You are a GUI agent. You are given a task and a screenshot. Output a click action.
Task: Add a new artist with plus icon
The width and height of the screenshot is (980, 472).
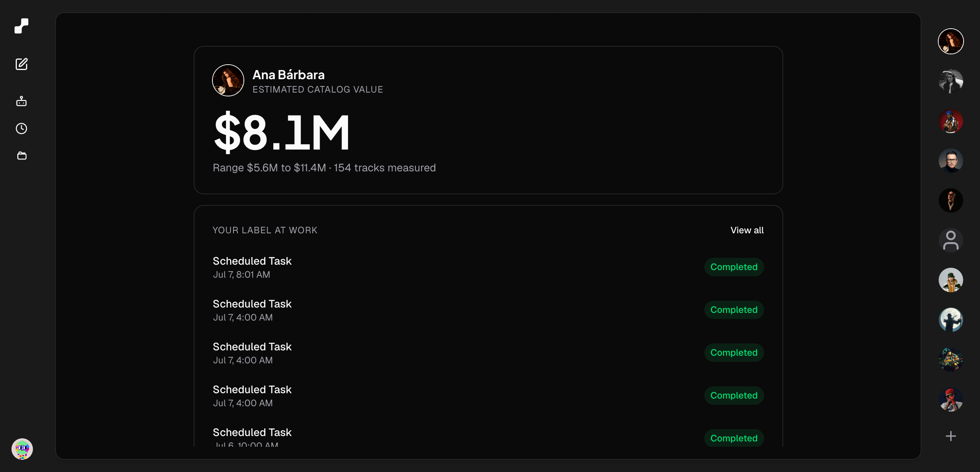[951, 436]
